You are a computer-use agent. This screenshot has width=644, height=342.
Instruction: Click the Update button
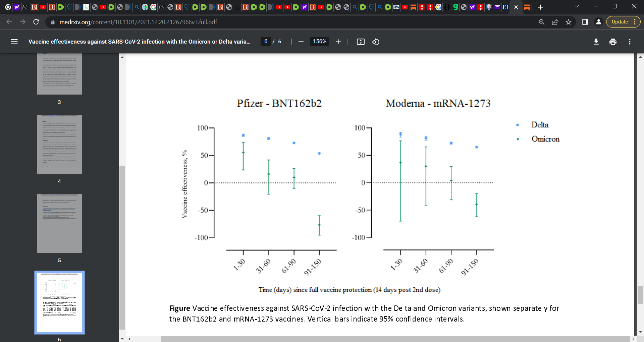point(619,21)
